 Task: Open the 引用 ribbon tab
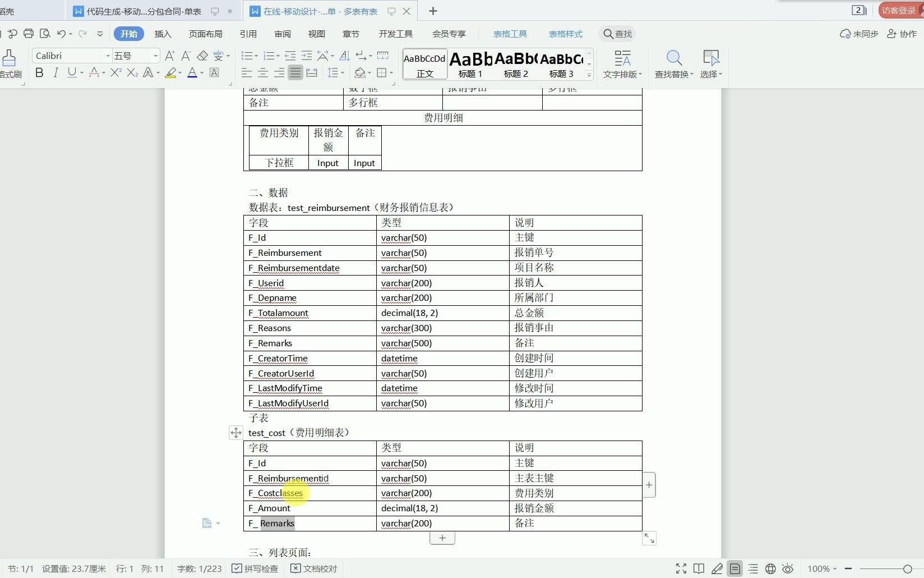(x=248, y=34)
